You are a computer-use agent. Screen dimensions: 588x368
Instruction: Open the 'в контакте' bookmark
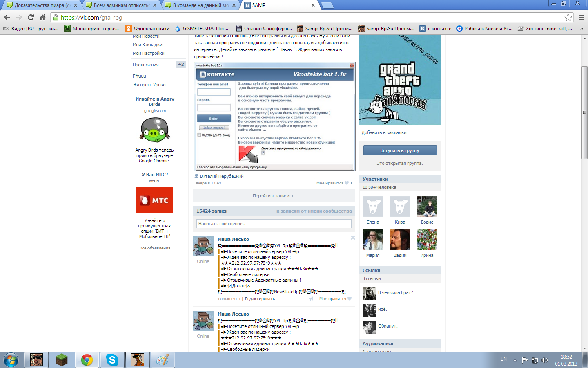pos(436,29)
